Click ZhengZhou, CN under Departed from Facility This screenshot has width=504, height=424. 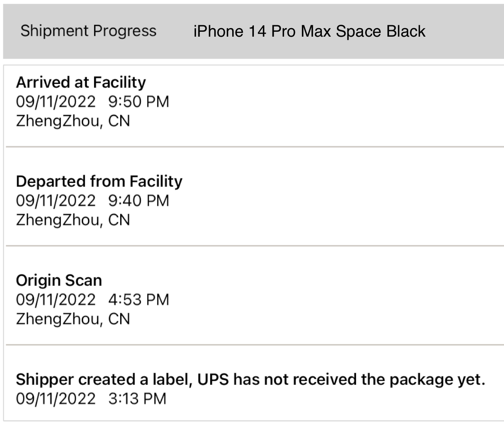(x=73, y=220)
